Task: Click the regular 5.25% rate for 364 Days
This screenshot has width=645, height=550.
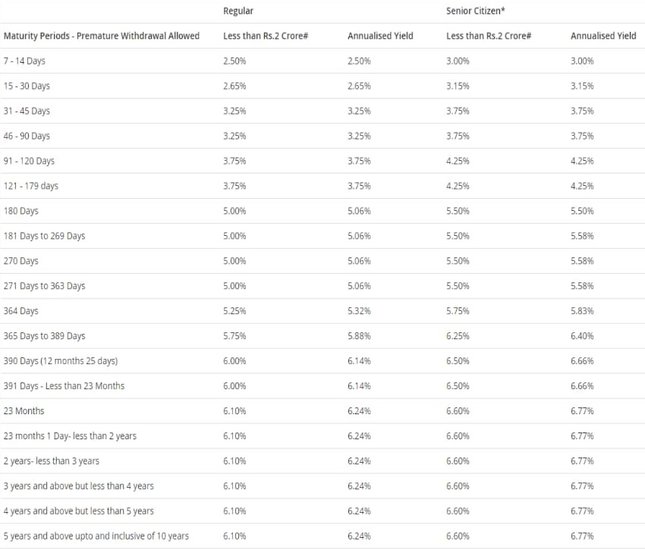Action: tap(234, 311)
